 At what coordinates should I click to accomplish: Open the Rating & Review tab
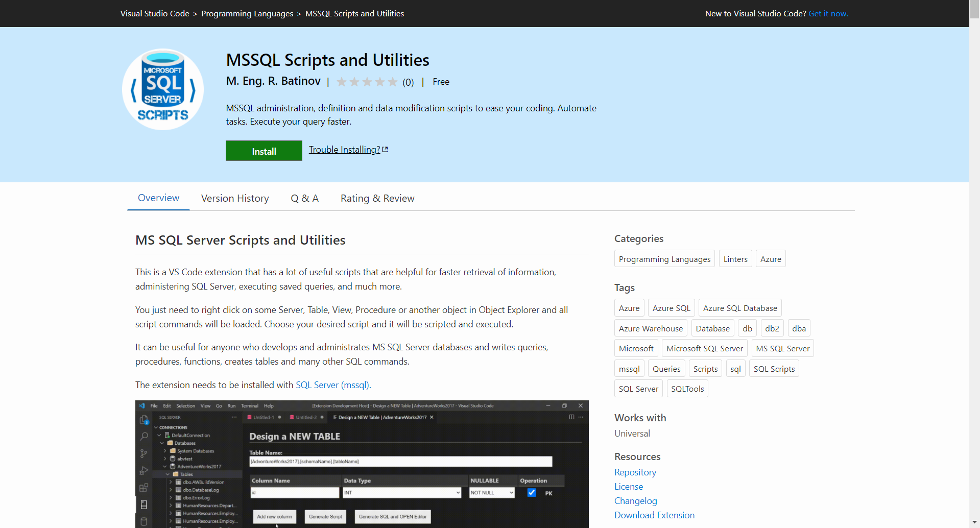[x=377, y=198]
